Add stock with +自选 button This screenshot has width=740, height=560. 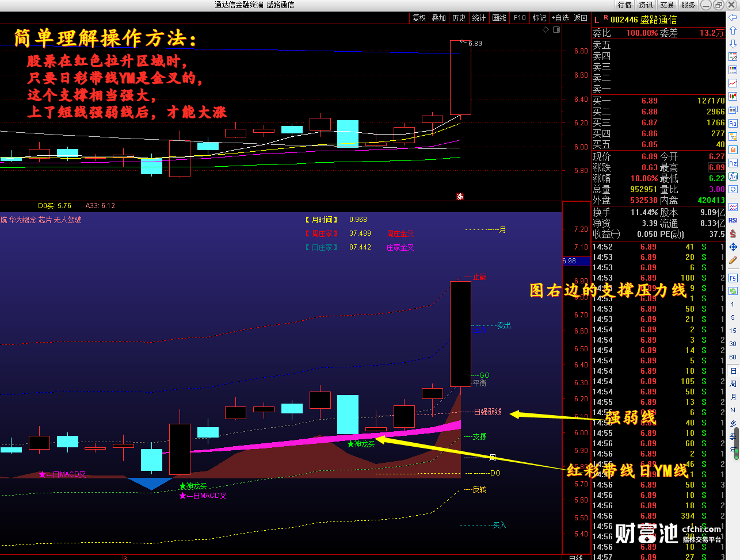tap(560, 18)
